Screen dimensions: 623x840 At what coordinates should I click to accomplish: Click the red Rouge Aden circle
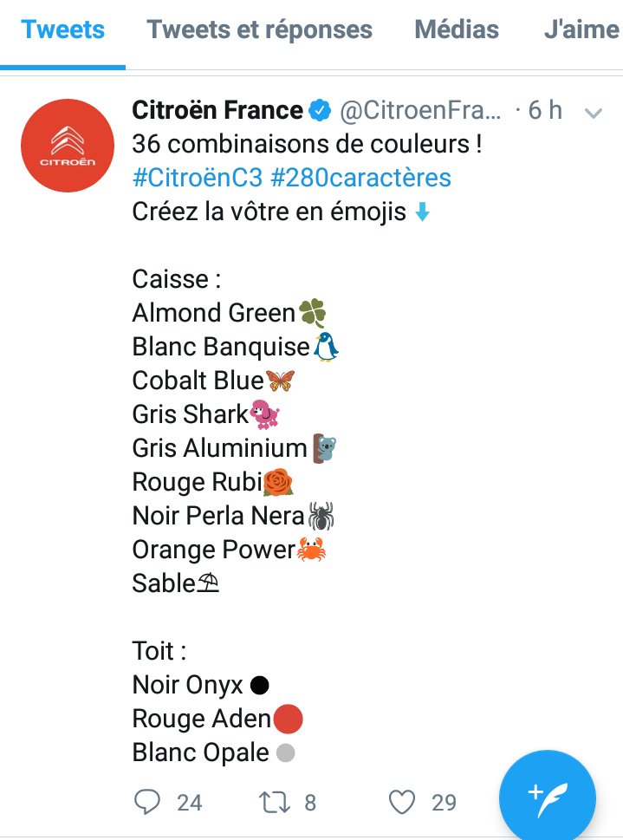click(x=289, y=719)
